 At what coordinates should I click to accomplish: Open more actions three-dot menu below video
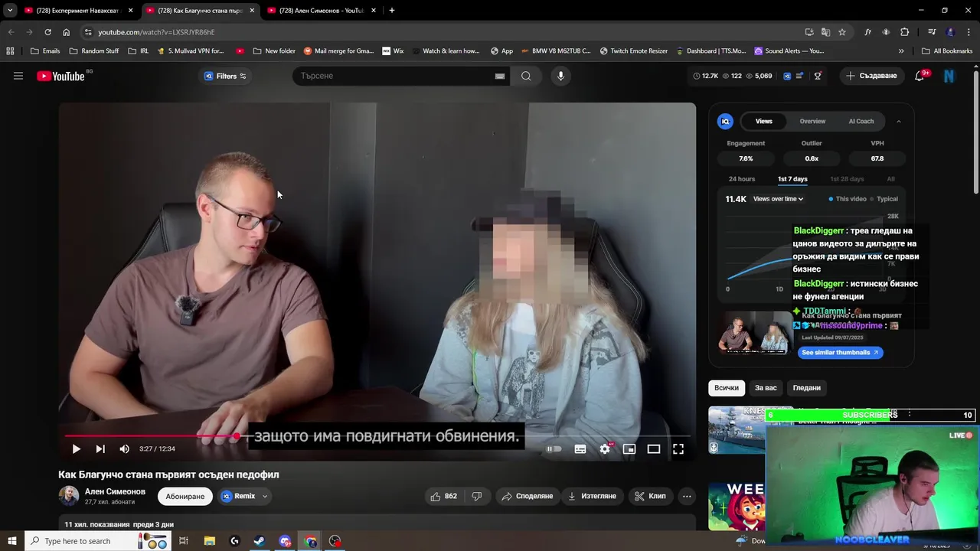tap(687, 496)
